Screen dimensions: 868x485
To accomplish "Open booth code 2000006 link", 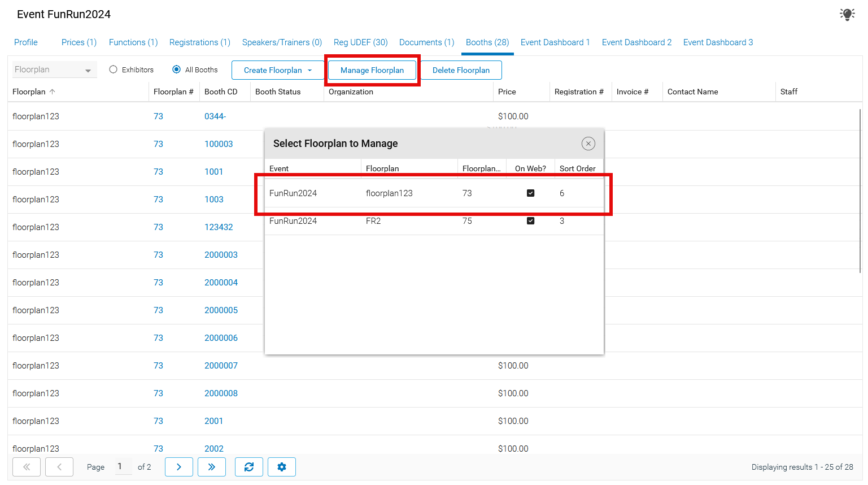I will tap(221, 338).
